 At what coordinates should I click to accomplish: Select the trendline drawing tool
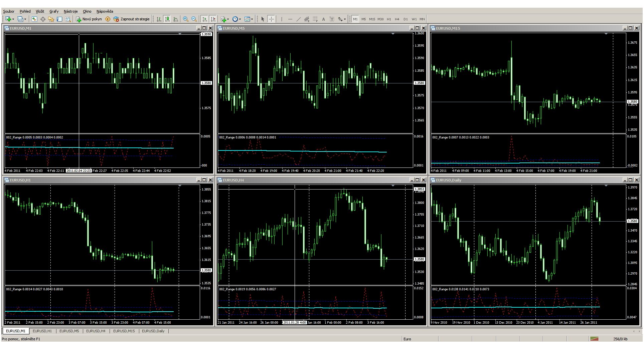point(298,19)
